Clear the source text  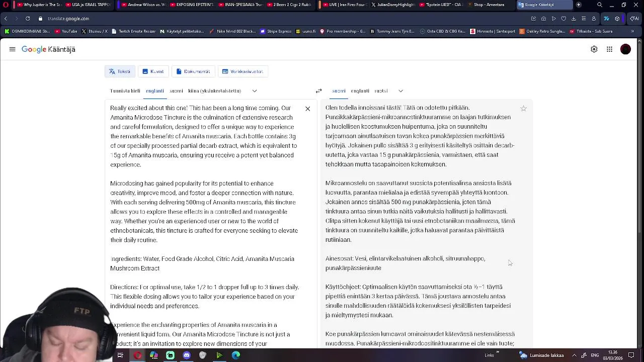307,109
